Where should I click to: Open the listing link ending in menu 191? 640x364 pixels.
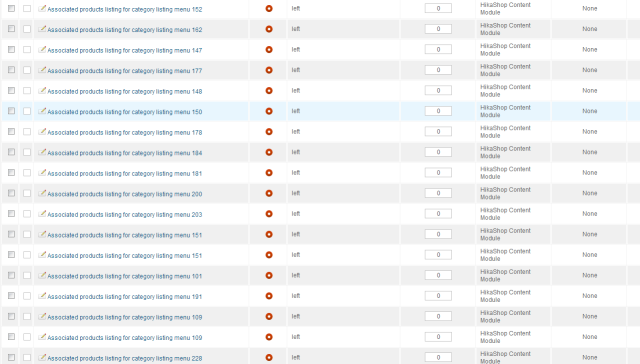[125, 297]
